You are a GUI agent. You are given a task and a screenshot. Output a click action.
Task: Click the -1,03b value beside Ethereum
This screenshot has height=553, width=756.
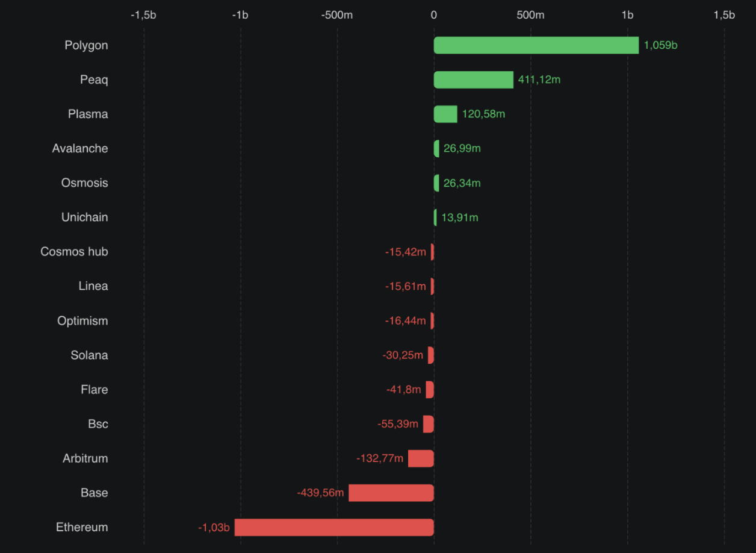pyautogui.click(x=214, y=527)
